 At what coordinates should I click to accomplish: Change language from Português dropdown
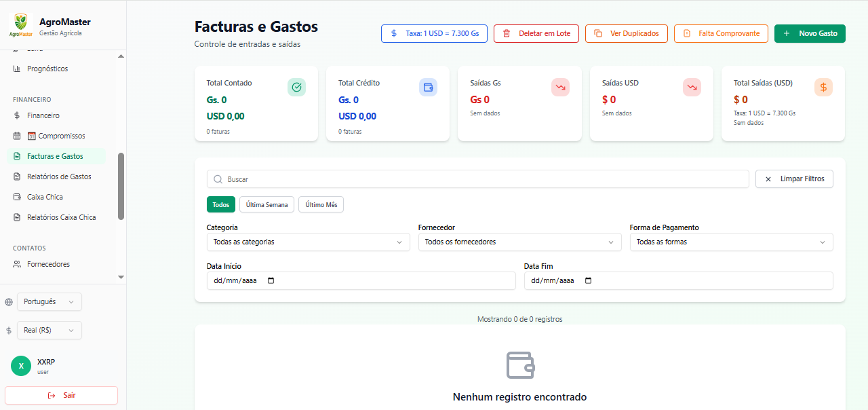pyautogui.click(x=50, y=301)
